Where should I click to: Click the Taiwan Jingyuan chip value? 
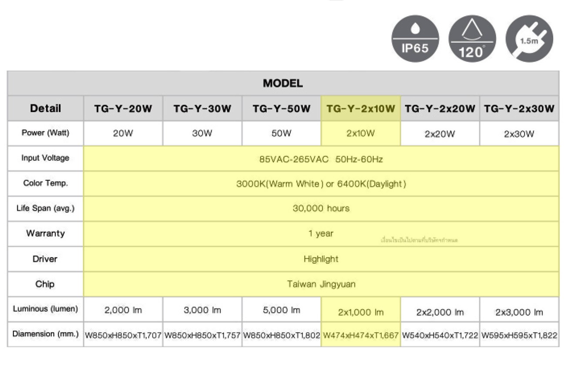point(321,284)
